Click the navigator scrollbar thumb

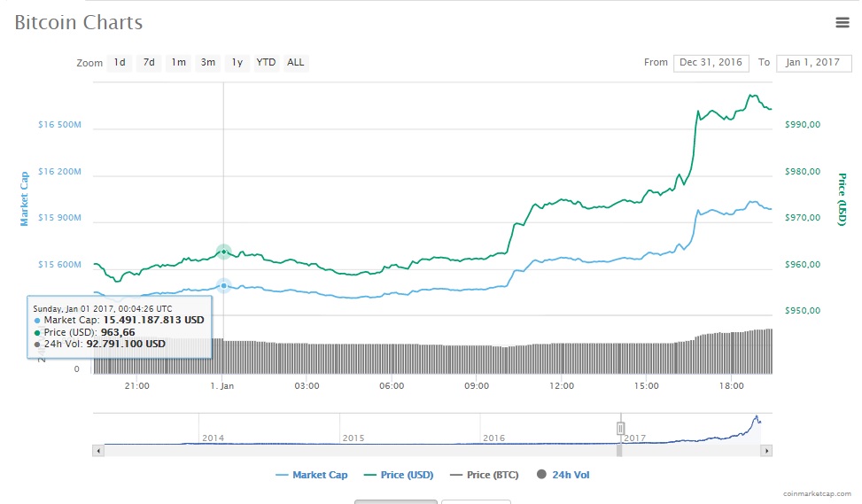point(619,451)
